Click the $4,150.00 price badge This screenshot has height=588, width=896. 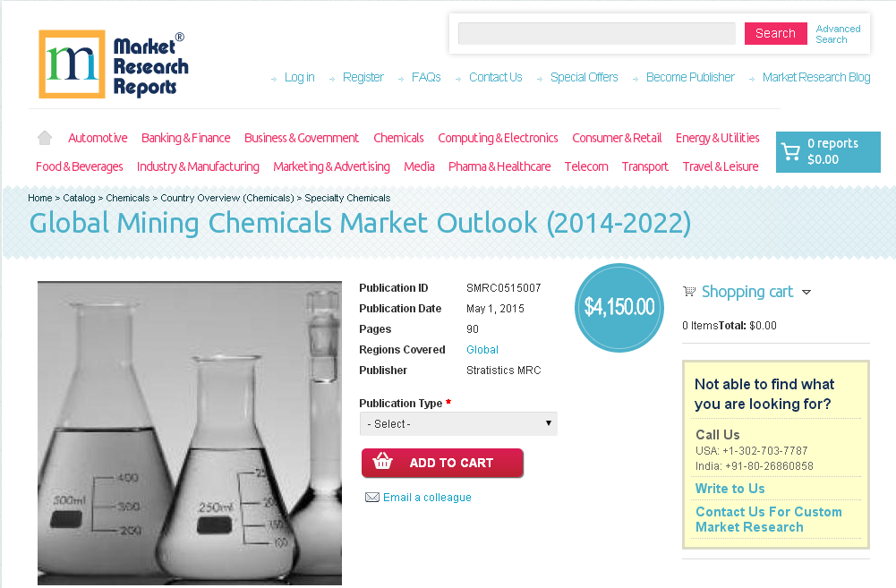tap(619, 307)
